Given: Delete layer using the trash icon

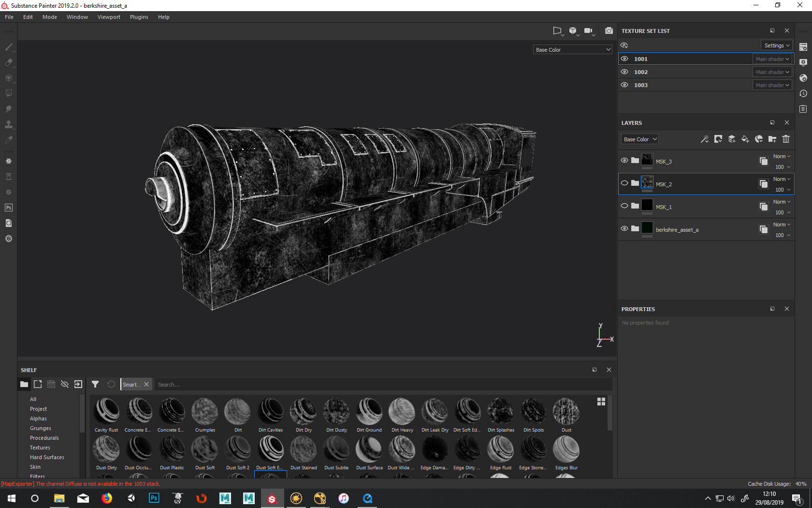Looking at the screenshot, I should coord(786,139).
